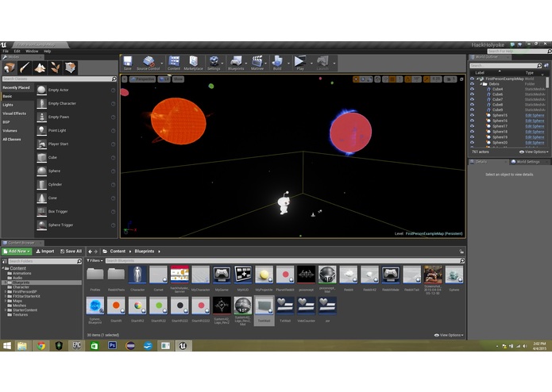Click Edit Sphere link for Sphere16
Screen dimensions: 552x392
click(x=535, y=121)
